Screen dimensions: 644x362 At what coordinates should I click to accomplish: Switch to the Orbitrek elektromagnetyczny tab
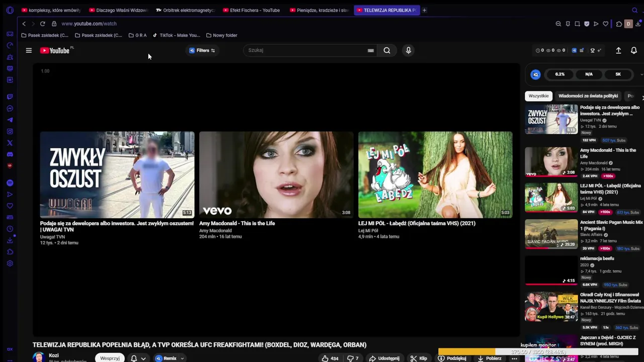(185, 10)
